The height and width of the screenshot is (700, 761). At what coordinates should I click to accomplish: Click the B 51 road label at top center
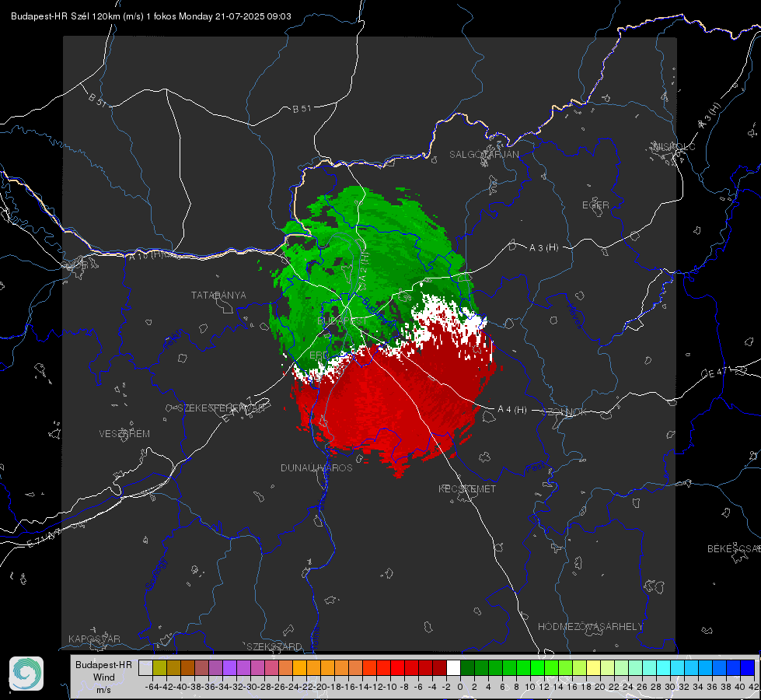pyautogui.click(x=302, y=109)
